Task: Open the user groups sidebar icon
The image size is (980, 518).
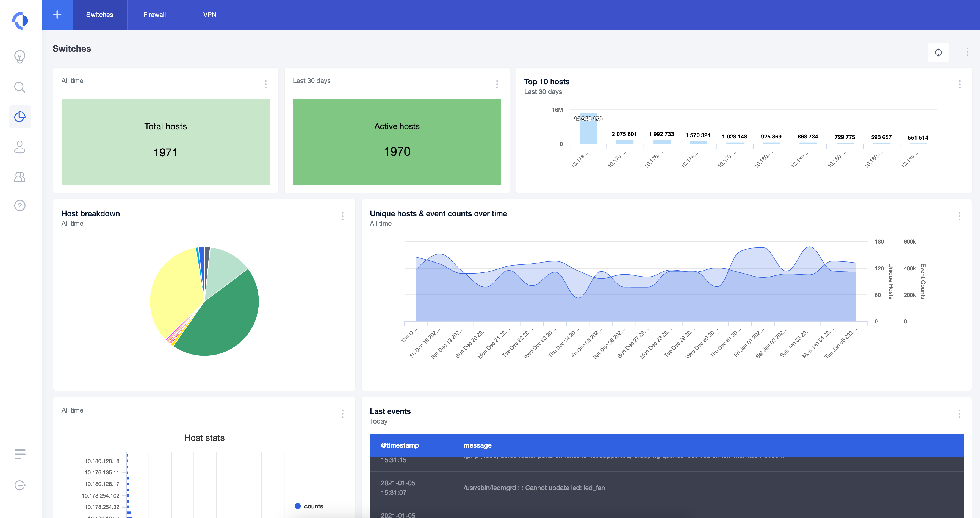Action: tap(20, 177)
